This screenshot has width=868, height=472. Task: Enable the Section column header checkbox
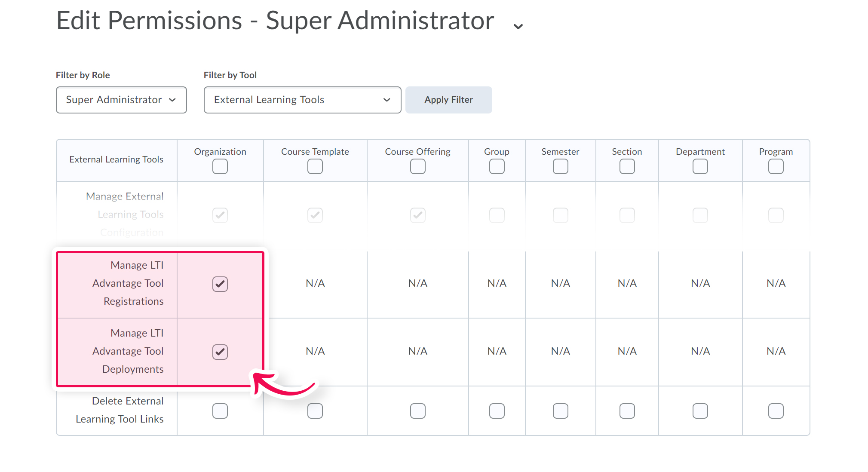pyautogui.click(x=627, y=166)
